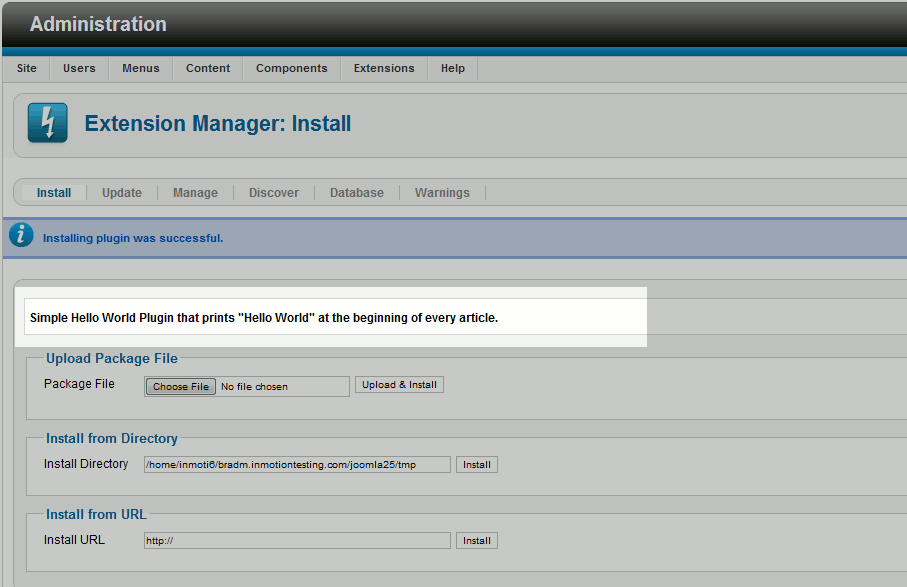907x587 pixels.
Task: Click the Extension Manager lightning bolt icon
Action: [47, 123]
